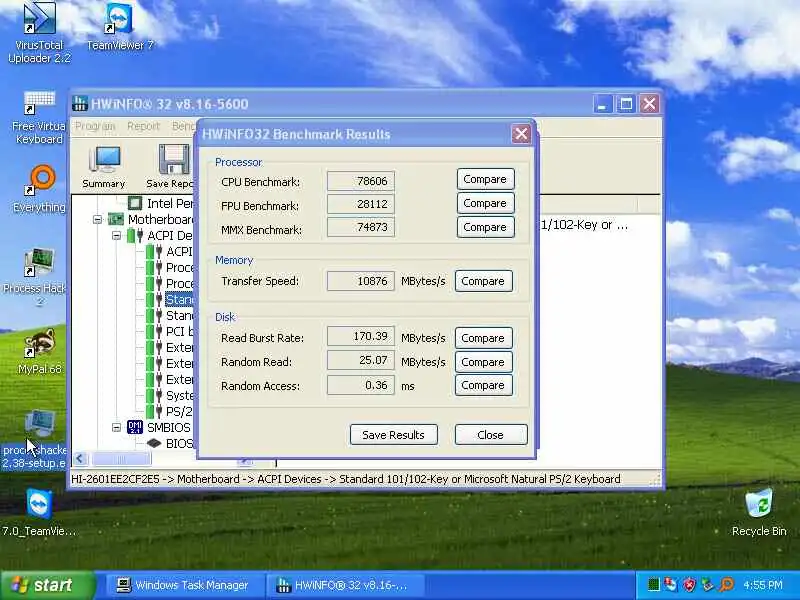The image size is (800, 600).
Task: Compare the disk Read Burst Rate
Action: 483,338
